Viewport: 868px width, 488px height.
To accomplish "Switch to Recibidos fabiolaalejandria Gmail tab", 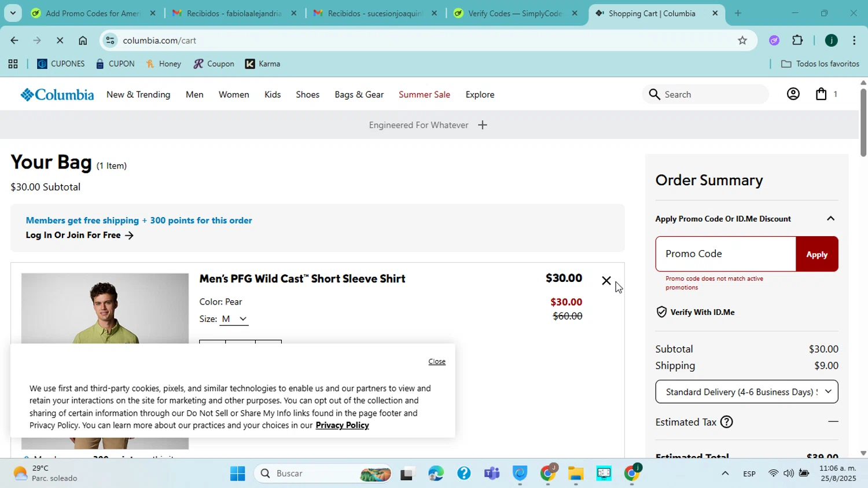I will tap(234, 13).
